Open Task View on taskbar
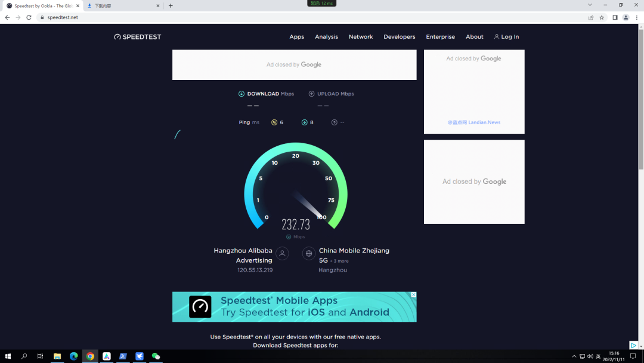 [x=41, y=356]
